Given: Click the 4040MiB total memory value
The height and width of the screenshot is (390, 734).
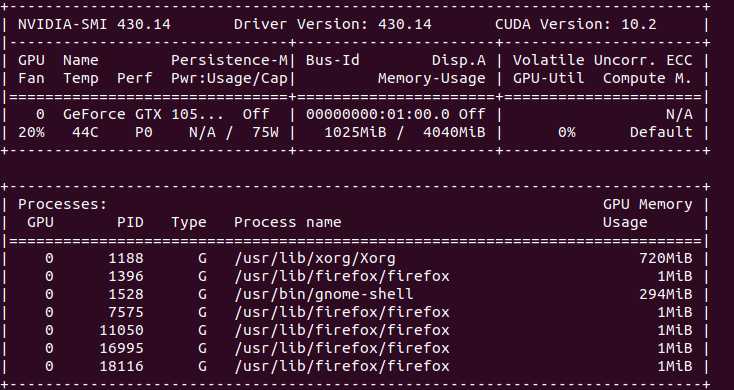Looking at the screenshot, I should [454, 132].
